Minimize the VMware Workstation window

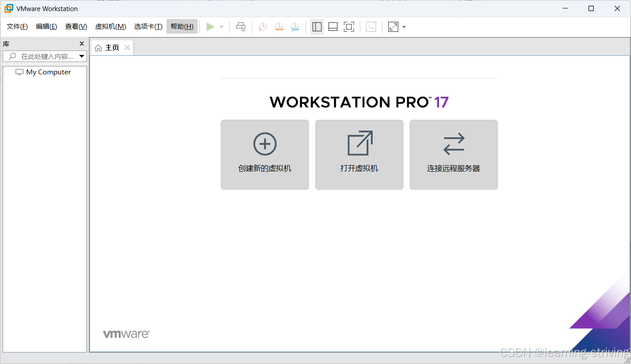(x=565, y=8)
